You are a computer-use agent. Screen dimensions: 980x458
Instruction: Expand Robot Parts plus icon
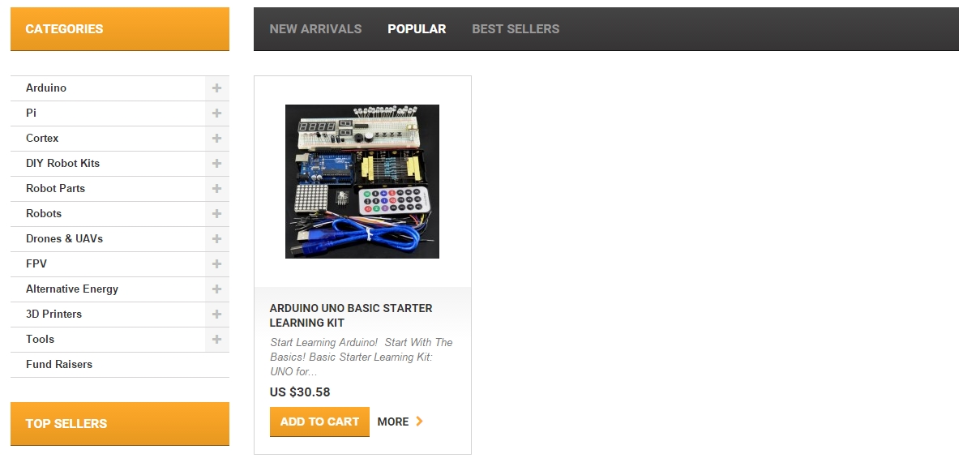click(216, 188)
